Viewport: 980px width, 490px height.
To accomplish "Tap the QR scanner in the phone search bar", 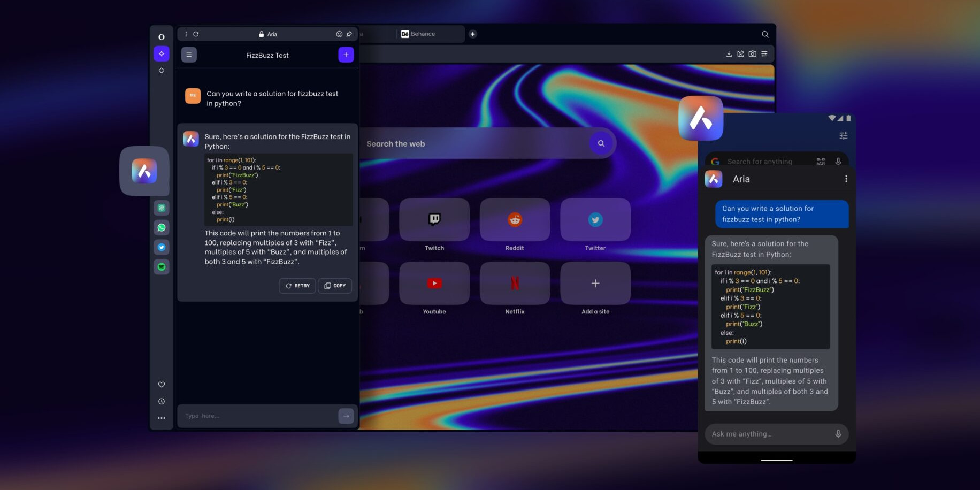I will [x=821, y=161].
